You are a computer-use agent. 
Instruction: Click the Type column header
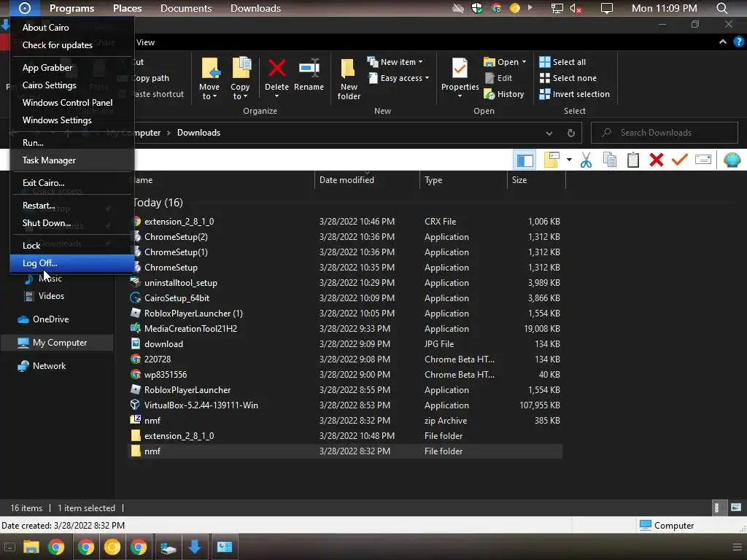click(463, 180)
